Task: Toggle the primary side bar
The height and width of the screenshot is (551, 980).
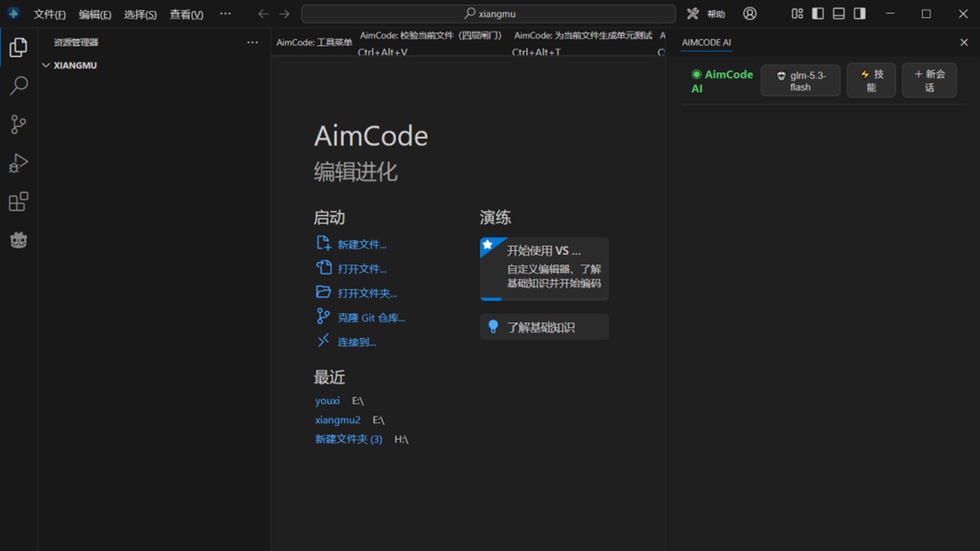Action: (x=817, y=13)
